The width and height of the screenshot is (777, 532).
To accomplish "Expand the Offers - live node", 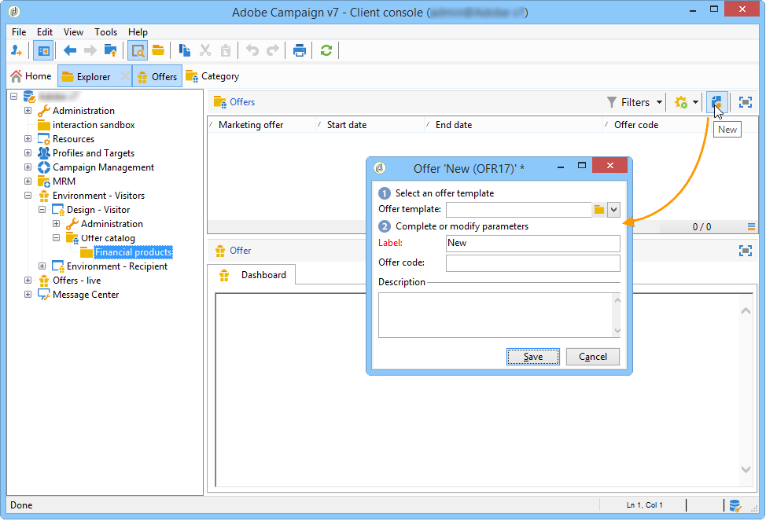I will pyautogui.click(x=28, y=280).
